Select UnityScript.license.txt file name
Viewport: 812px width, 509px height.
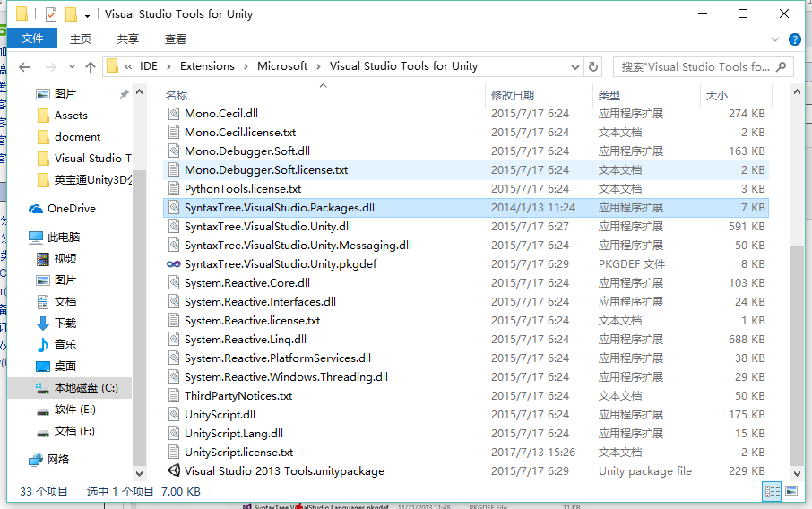pos(238,452)
